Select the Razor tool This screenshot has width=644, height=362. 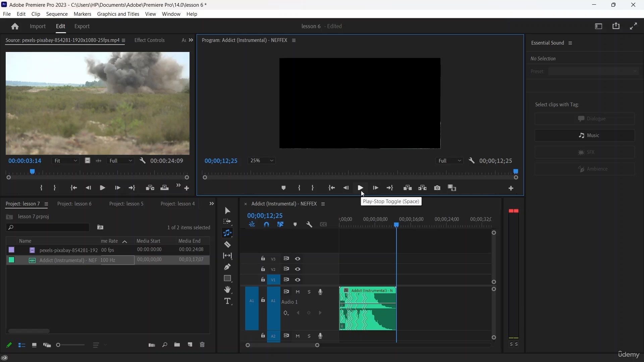click(227, 244)
